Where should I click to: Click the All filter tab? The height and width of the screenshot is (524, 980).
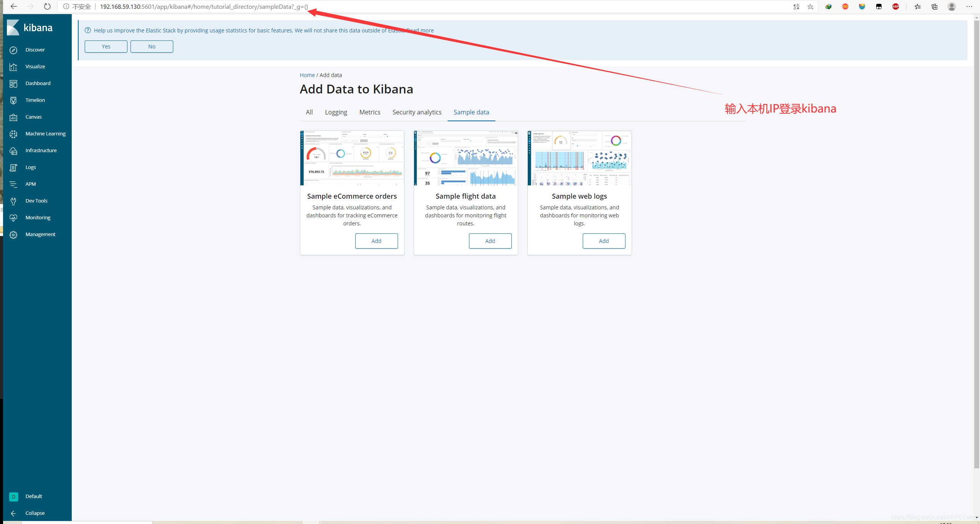(309, 112)
